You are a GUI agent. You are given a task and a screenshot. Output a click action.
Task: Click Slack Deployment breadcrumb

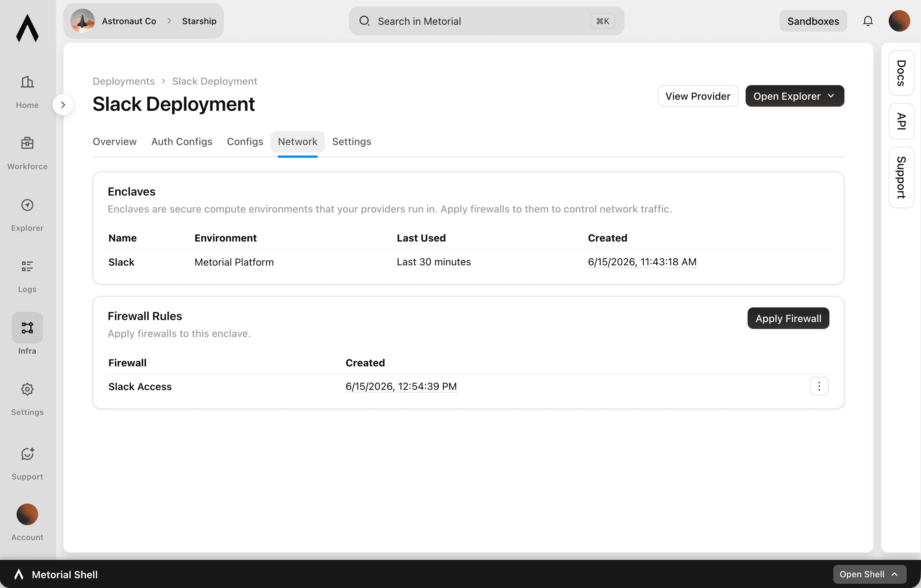click(214, 81)
